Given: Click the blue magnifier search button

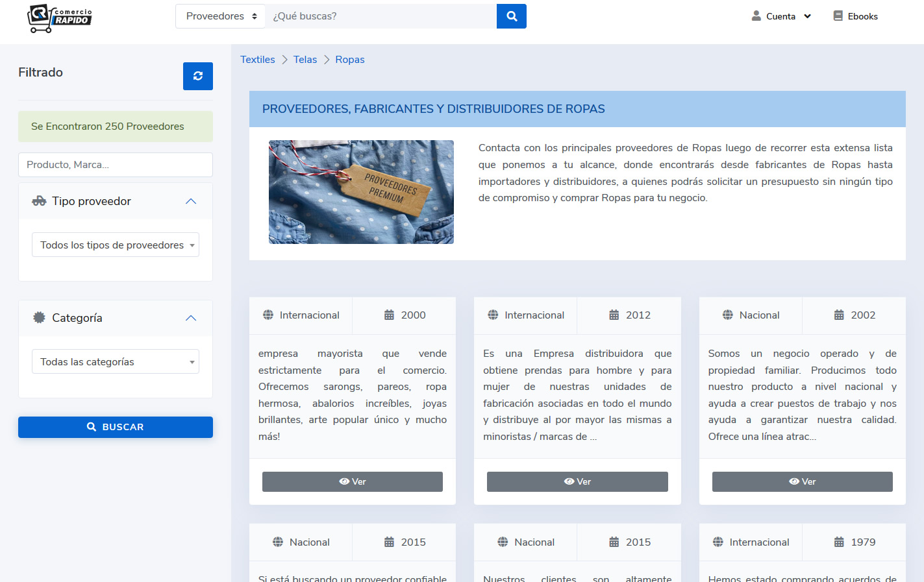Looking at the screenshot, I should [x=512, y=16].
